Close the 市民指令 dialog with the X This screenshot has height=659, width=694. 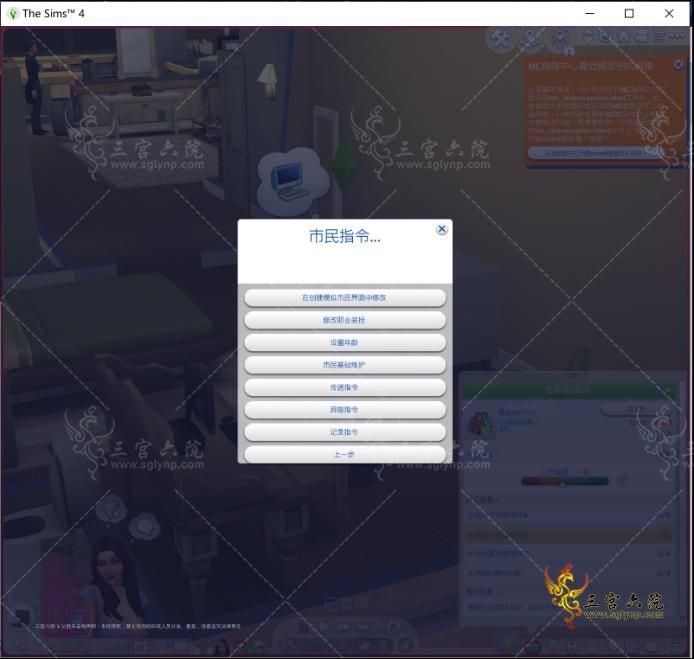pyautogui.click(x=441, y=229)
